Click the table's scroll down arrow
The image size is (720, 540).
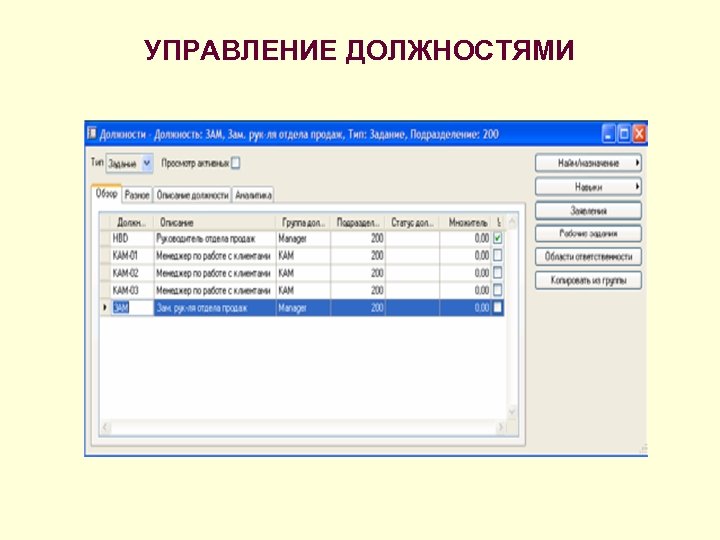click(512, 411)
